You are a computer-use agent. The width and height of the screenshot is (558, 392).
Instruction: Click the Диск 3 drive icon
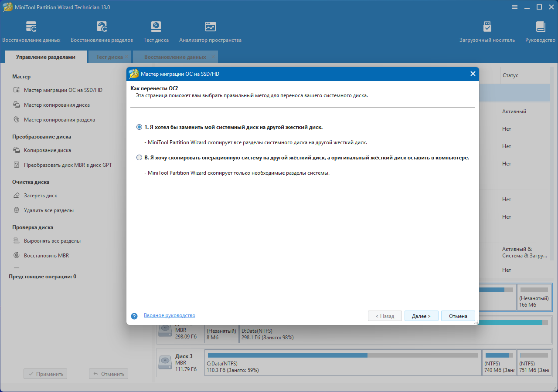pos(165,362)
